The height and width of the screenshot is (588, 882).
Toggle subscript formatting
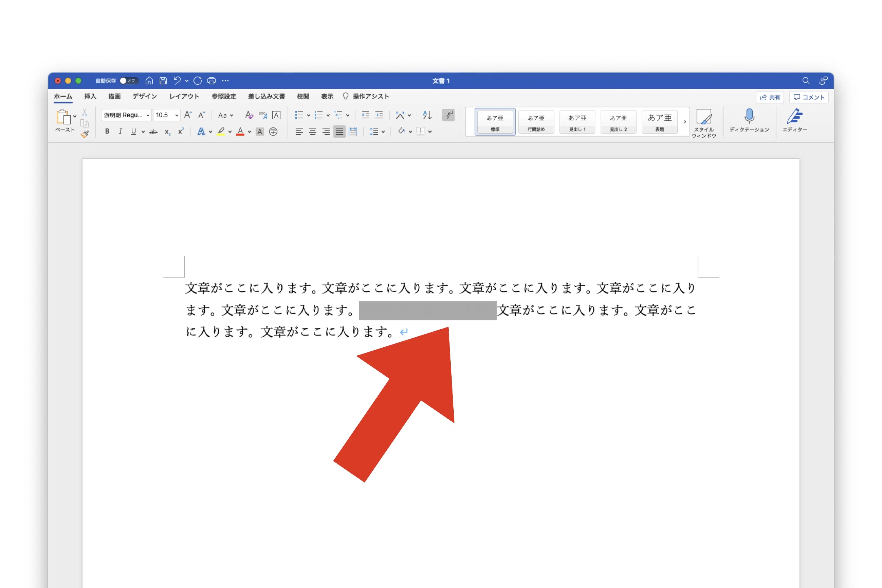(x=167, y=132)
